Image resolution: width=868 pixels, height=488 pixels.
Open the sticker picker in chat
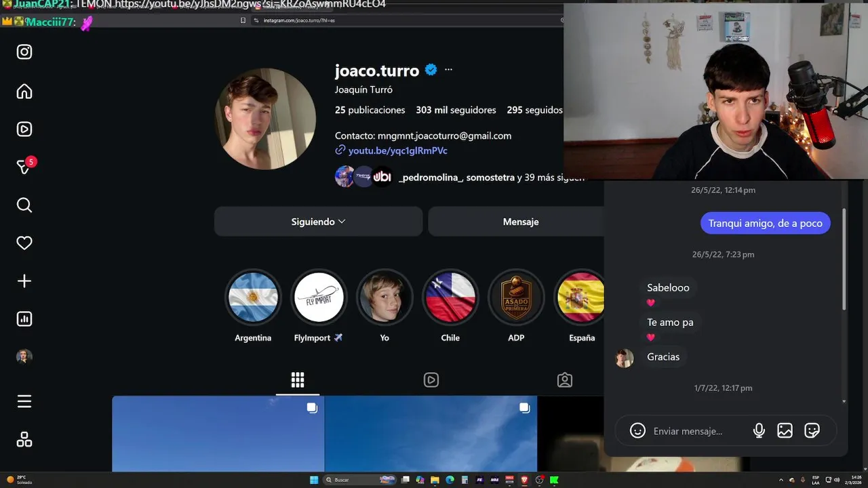pyautogui.click(x=812, y=430)
